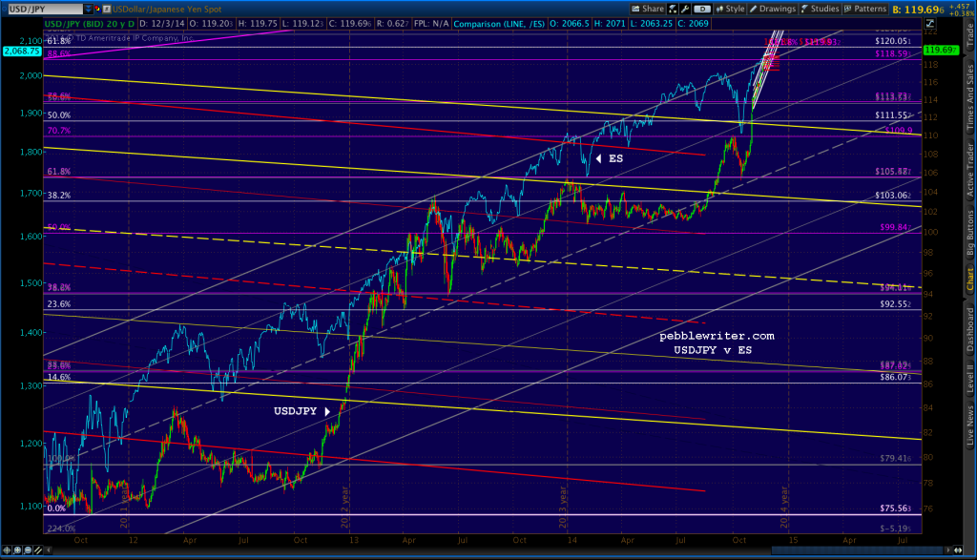Select the drawing lines tool icon

pos(38,550)
